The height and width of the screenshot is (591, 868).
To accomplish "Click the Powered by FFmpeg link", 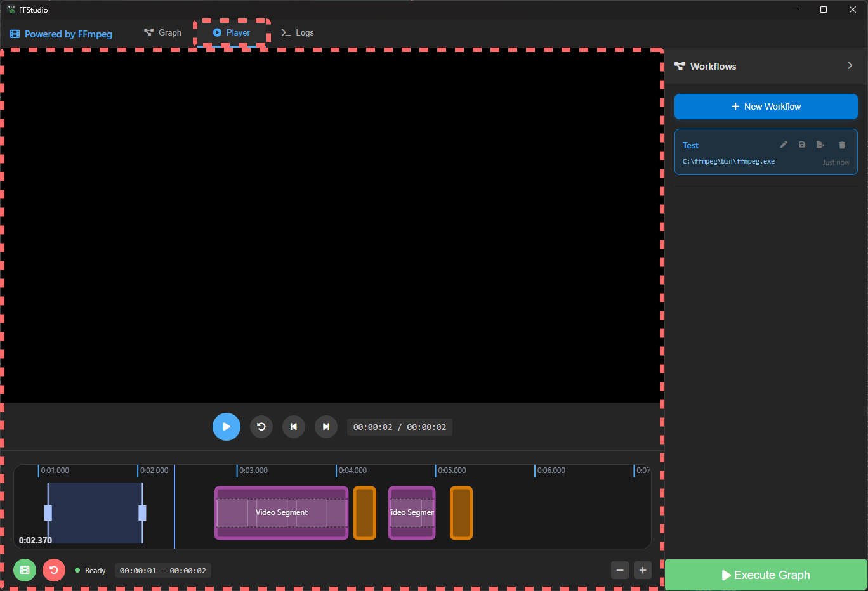I will point(62,34).
